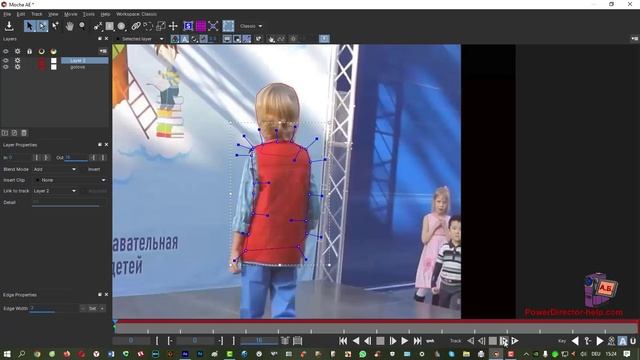Select the Circle shape tool

[x=121, y=26]
